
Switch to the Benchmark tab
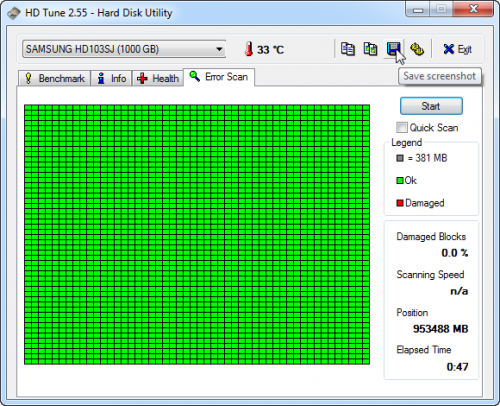click(55, 79)
